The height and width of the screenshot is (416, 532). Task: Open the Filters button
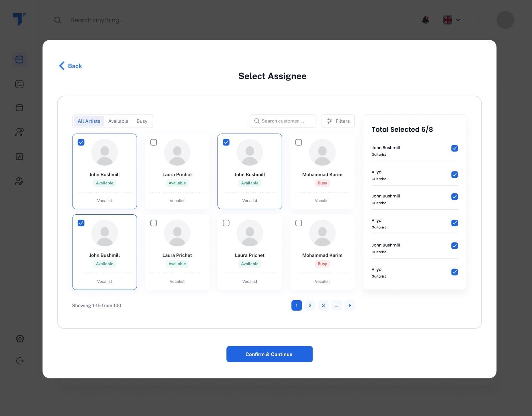[338, 121]
